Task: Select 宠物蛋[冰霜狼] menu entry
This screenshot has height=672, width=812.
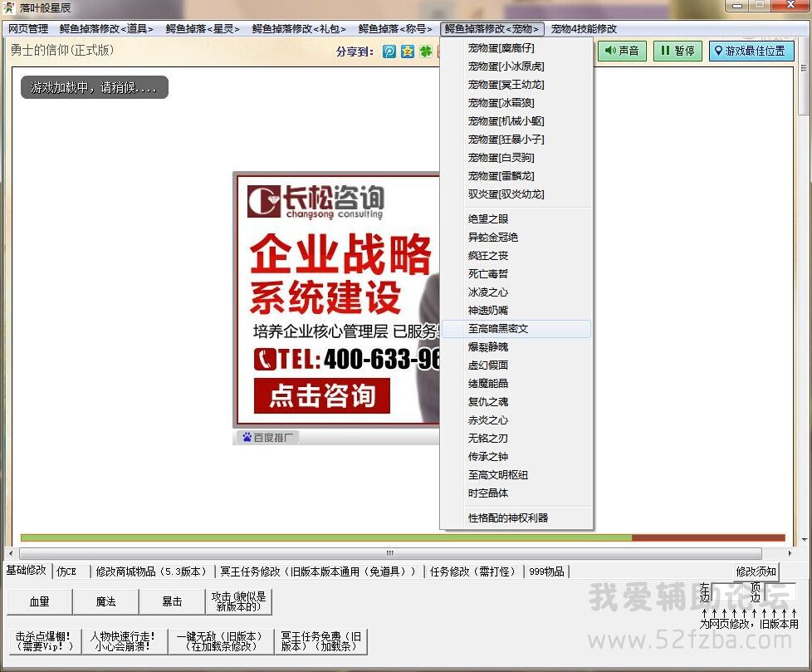Action: pyautogui.click(x=516, y=103)
